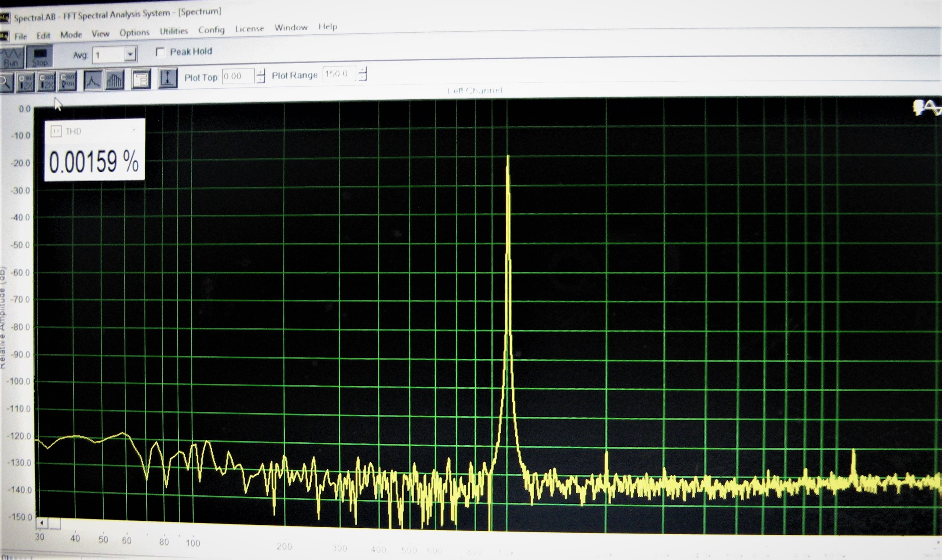942x560 pixels.
Task: Click the THD window pause icon
Action: click(x=56, y=131)
